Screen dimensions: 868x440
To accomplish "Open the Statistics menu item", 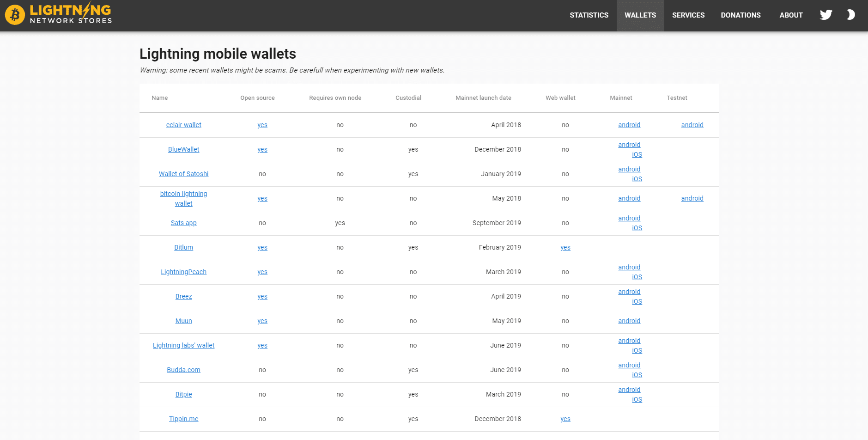I will pyautogui.click(x=589, y=15).
